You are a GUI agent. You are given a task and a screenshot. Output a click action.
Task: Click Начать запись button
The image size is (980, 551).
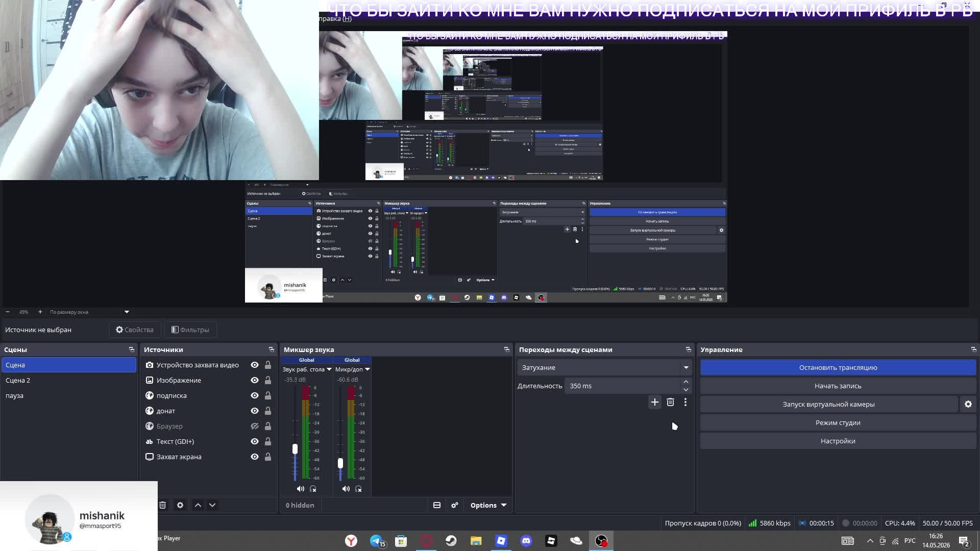pyautogui.click(x=838, y=386)
